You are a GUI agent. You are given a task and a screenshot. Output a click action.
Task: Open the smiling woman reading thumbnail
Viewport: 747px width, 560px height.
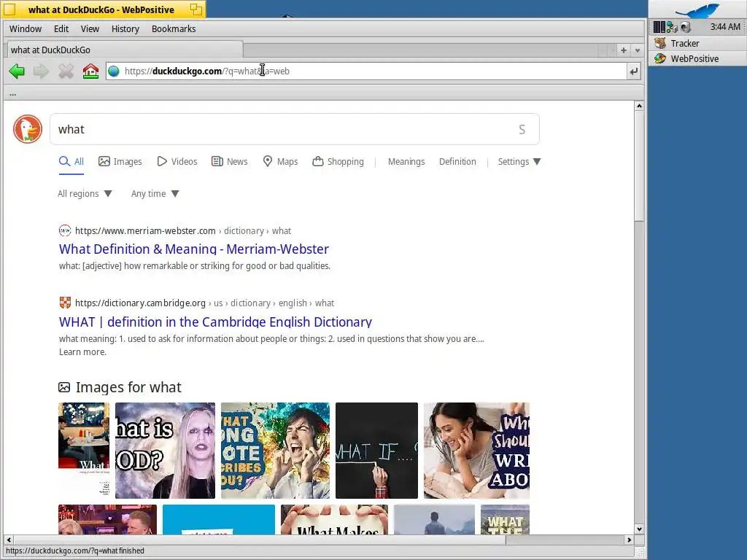coord(476,451)
